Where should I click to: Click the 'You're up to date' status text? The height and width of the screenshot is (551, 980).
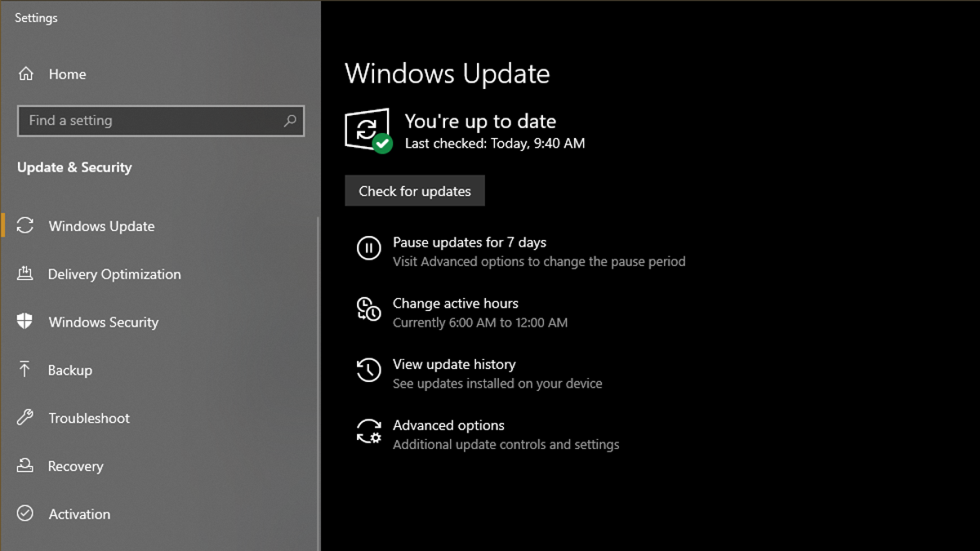point(480,122)
